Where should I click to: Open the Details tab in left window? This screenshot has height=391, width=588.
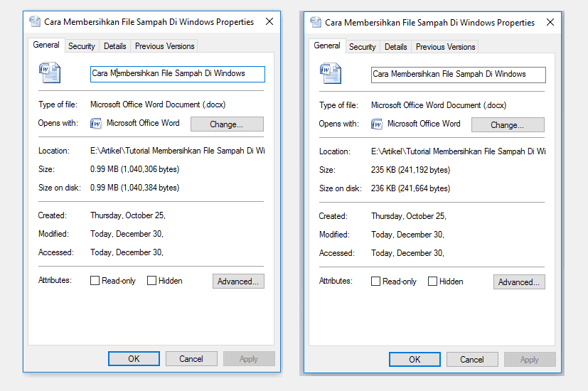point(114,46)
